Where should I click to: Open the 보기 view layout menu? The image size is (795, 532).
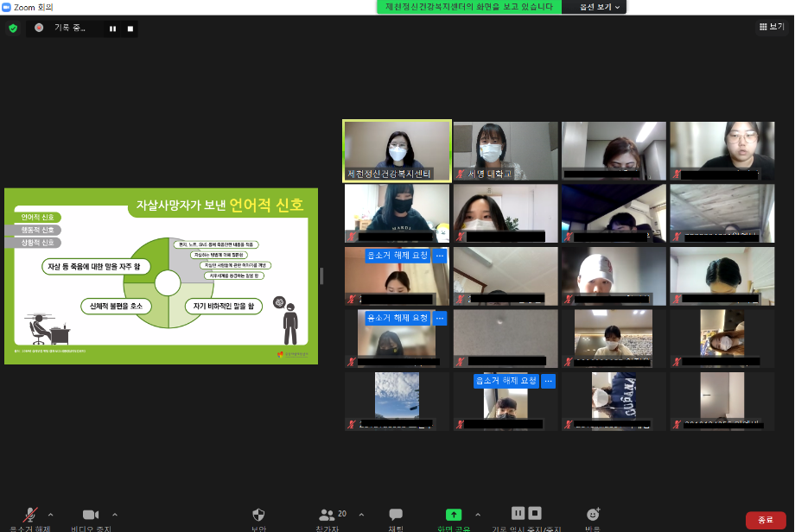[773, 27]
